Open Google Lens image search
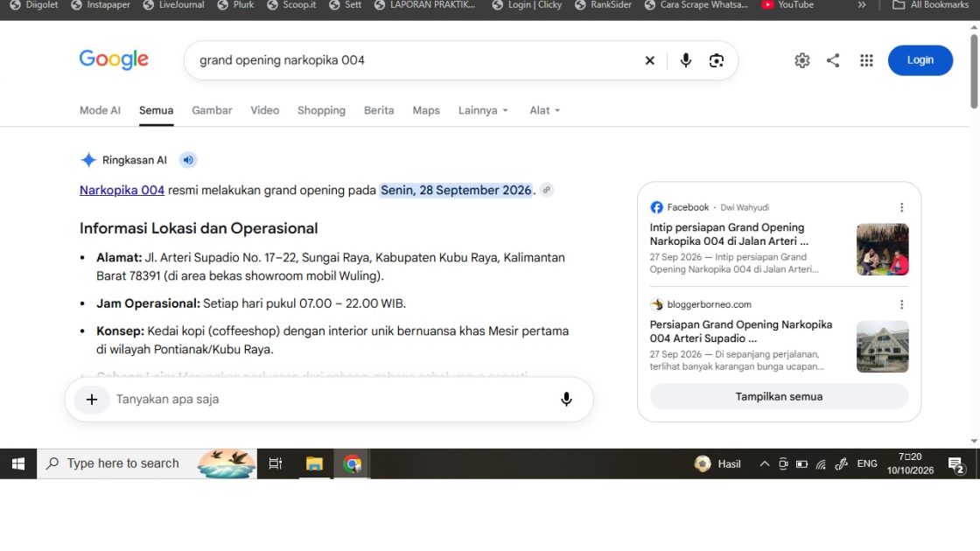This screenshot has height=551, width=980. (x=717, y=60)
